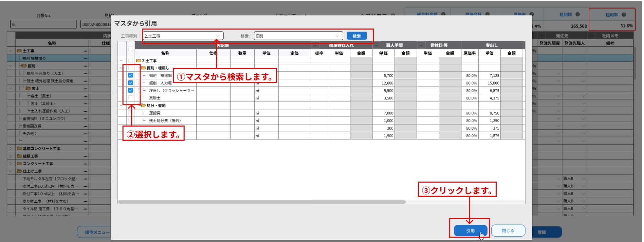
Task: Click the 発注先問屋 column header
Action: pos(550,43)
